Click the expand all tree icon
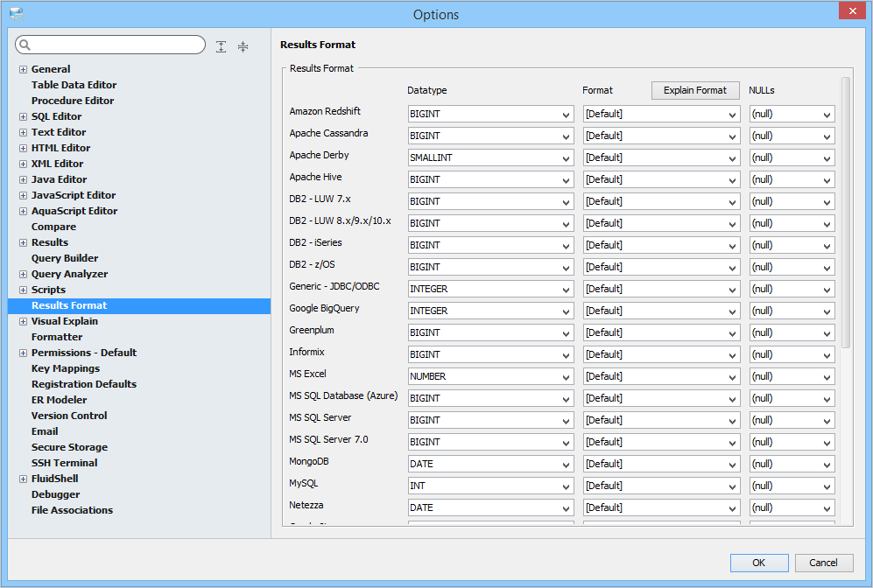This screenshot has height=588, width=873. click(x=221, y=46)
